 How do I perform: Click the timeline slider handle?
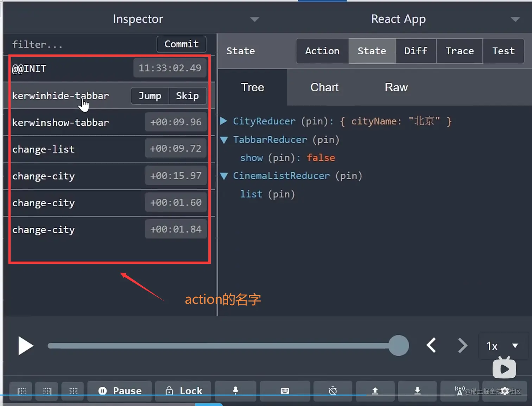click(399, 345)
